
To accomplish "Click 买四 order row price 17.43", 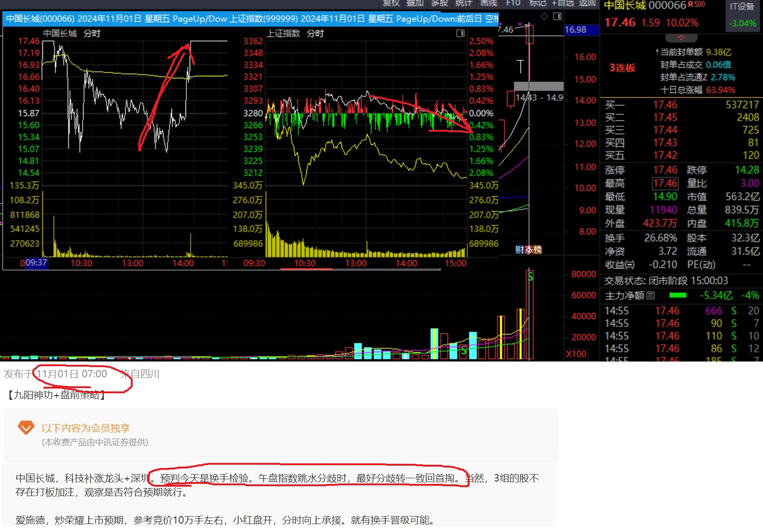I will click(x=665, y=142).
